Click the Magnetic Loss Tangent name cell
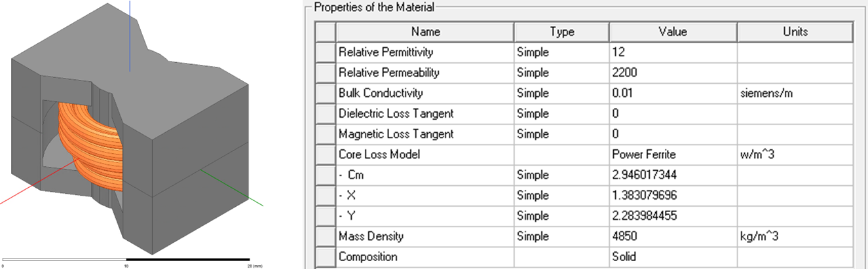The height and width of the screenshot is (269, 868). (x=425, y=134)
